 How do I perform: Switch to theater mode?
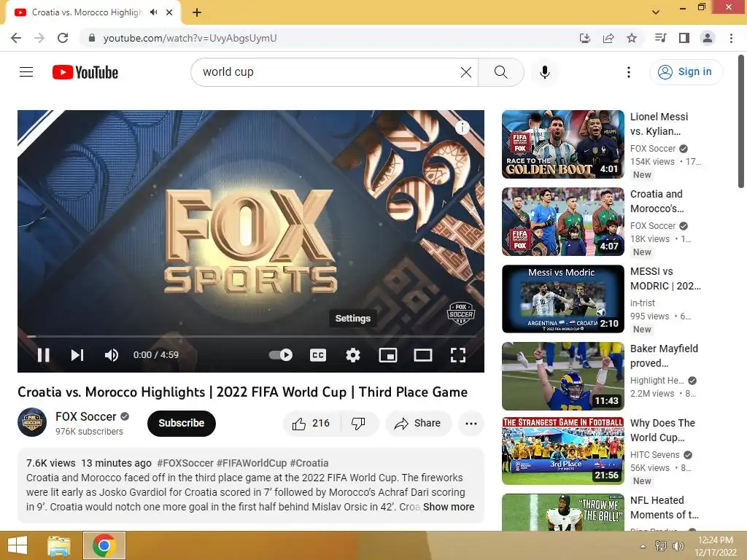tap(423, 355)
